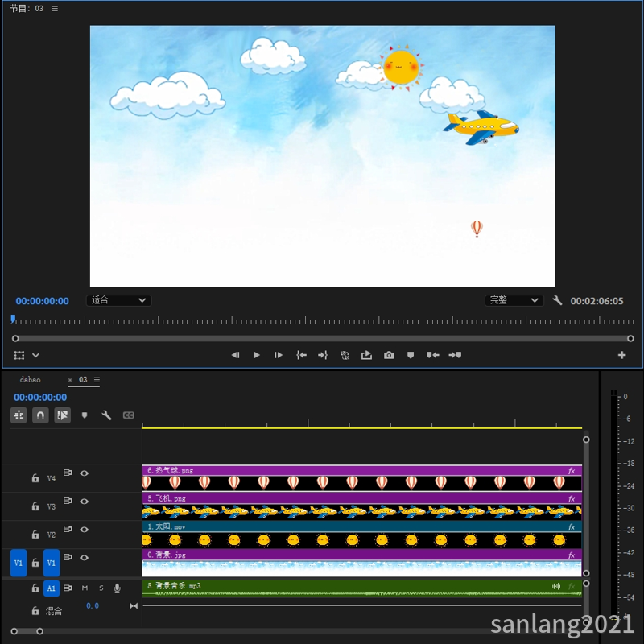Add a marker in timeline toolbar
Screen dimensions: 644x644
(85, 415)
